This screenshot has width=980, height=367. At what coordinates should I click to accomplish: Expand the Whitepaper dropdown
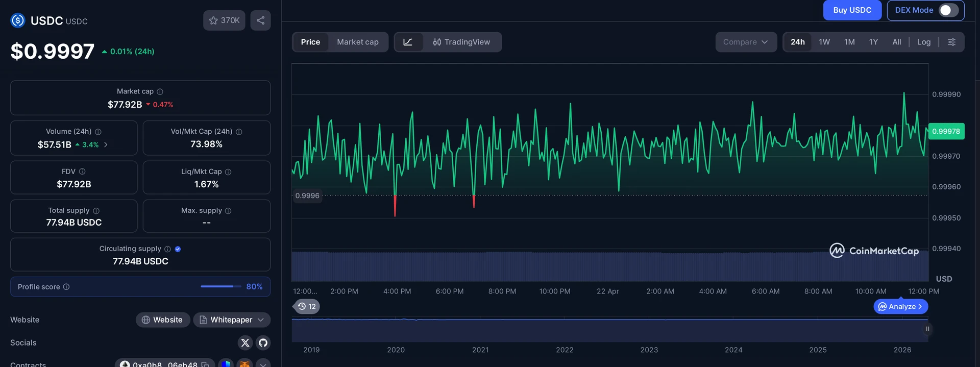[232, 320]
